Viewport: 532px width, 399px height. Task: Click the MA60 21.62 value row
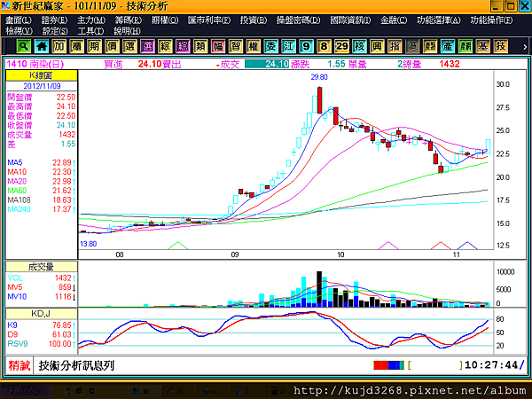point(42,191)
